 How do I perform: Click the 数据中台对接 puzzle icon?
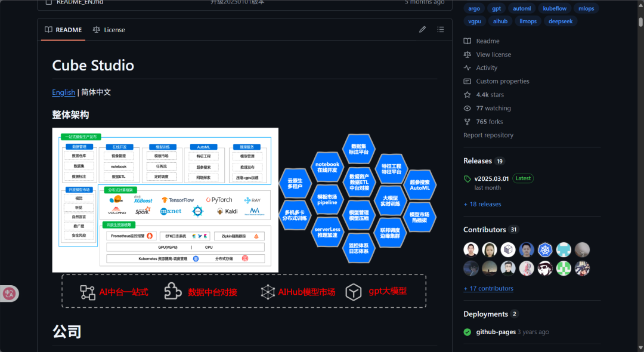tap(172, 291)
